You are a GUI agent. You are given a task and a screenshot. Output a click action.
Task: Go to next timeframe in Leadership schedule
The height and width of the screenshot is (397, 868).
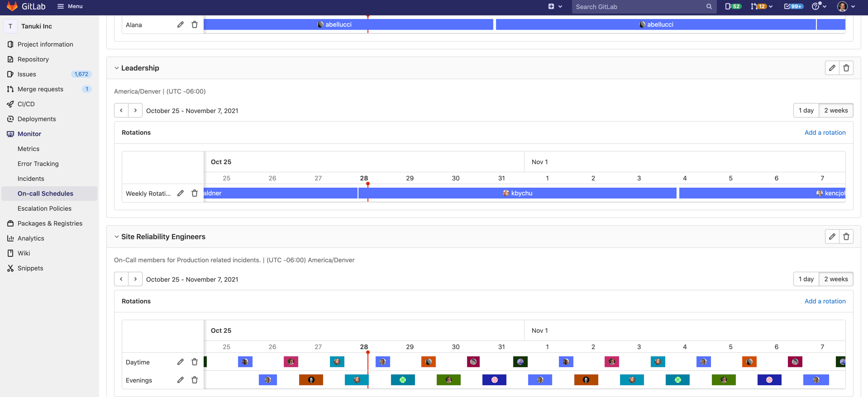[135, 111]
